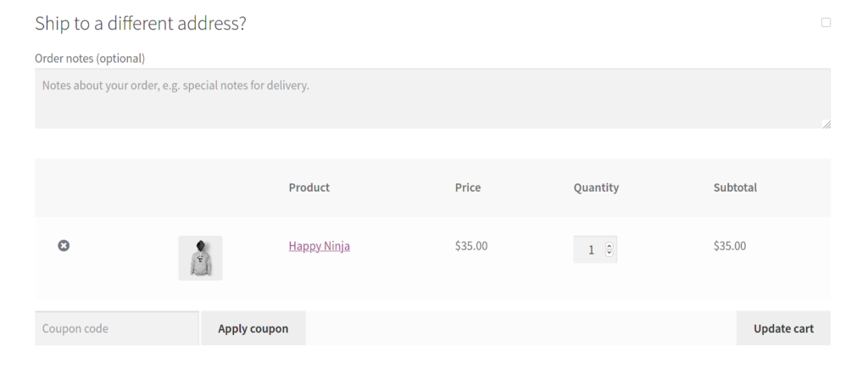Click the Subtotal column header

pos(735,187)
